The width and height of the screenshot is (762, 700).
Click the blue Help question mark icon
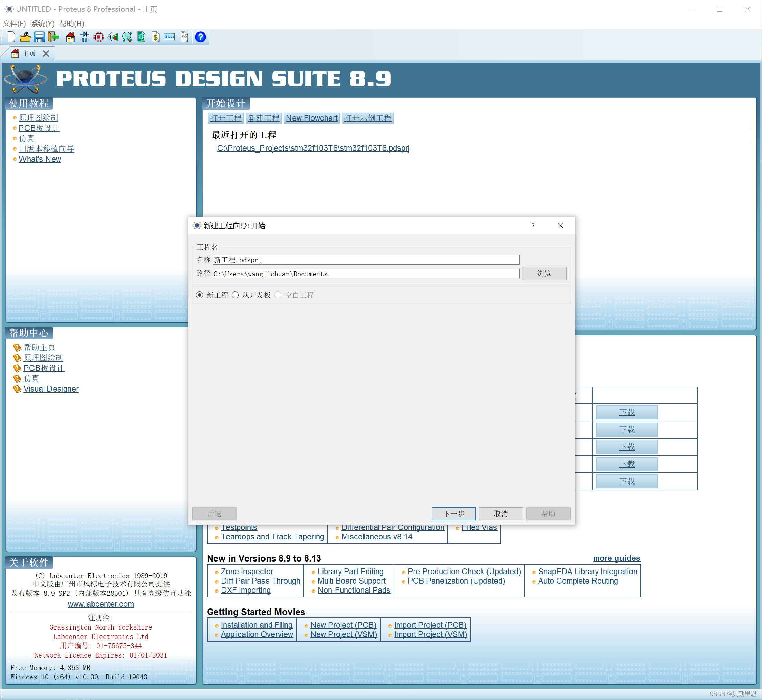[200, 37]
